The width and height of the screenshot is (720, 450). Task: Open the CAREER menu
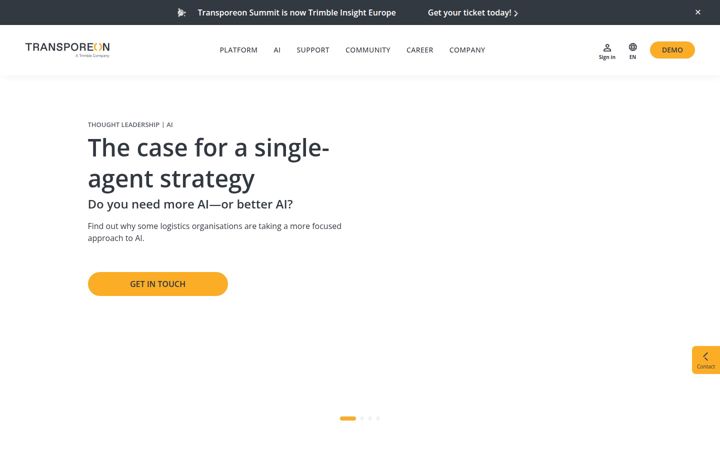[420, 50]
